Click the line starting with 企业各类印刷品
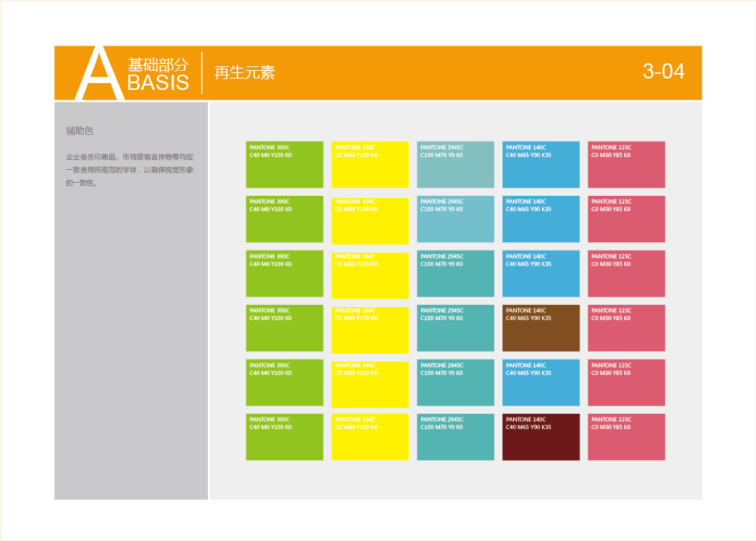This screenshot has width=756, height=541. [x=129, y=157]
